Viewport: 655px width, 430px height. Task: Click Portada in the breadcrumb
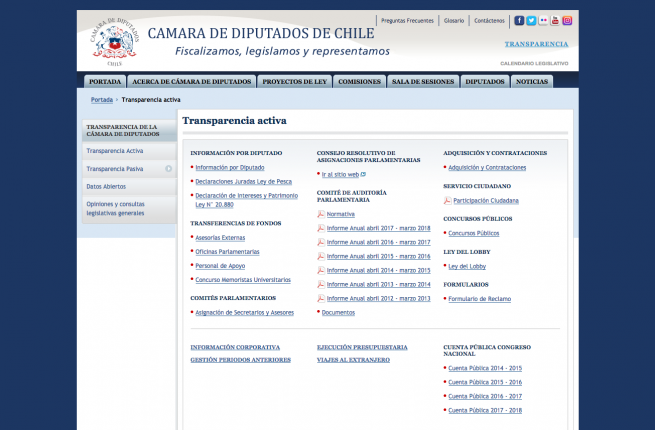[x=101, y=100]
